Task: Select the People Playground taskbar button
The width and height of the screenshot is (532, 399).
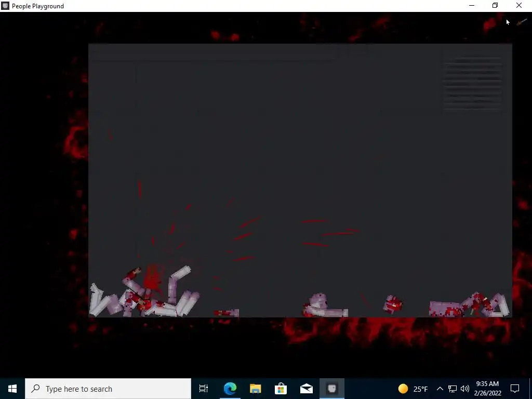Action: (x=332, y=389)
